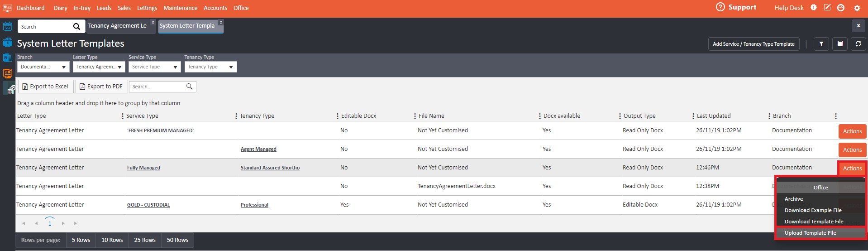Select Upload Template File from Actions menu
Viewport: 868px width, 251px height.
(810, 233)
